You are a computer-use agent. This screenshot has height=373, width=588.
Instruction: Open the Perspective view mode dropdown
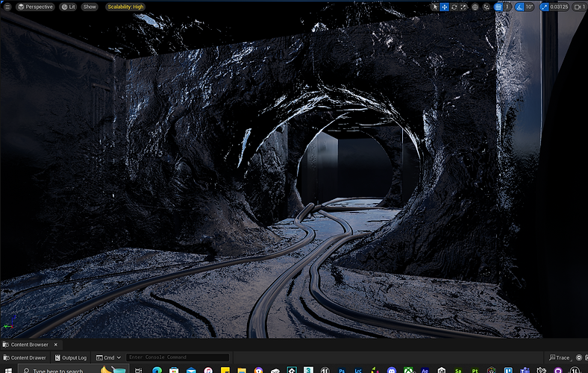[x=35, y=7]
